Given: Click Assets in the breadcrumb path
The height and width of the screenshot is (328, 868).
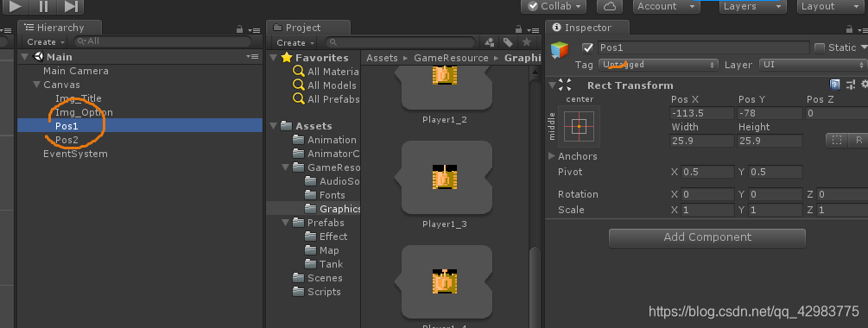Looking at the screenshot, I should point(382,58).
